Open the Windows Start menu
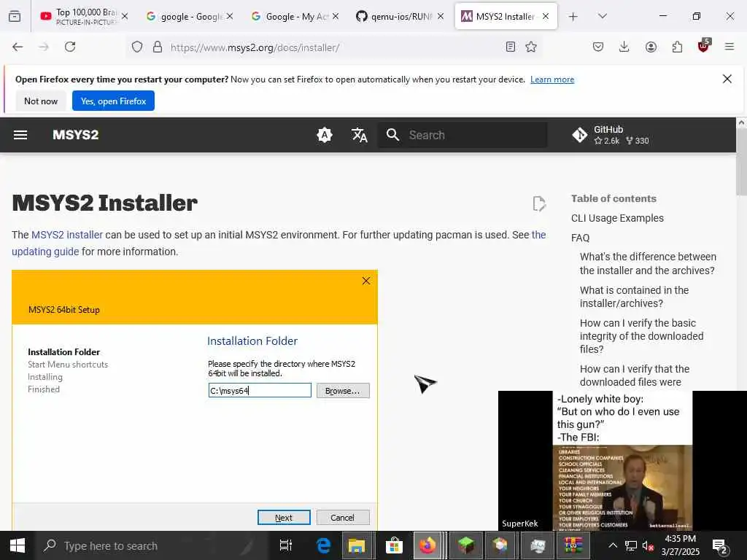747x560 pixels. click(x=18, y=545)
